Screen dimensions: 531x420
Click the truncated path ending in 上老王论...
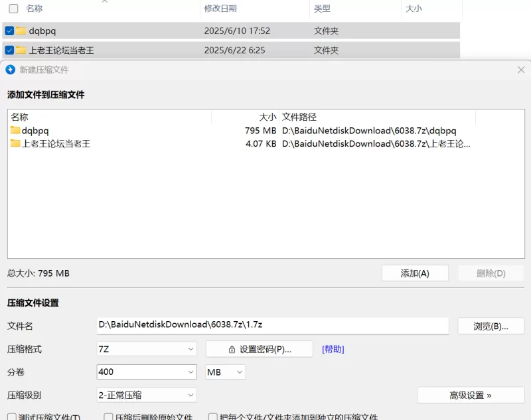(376, 143)
